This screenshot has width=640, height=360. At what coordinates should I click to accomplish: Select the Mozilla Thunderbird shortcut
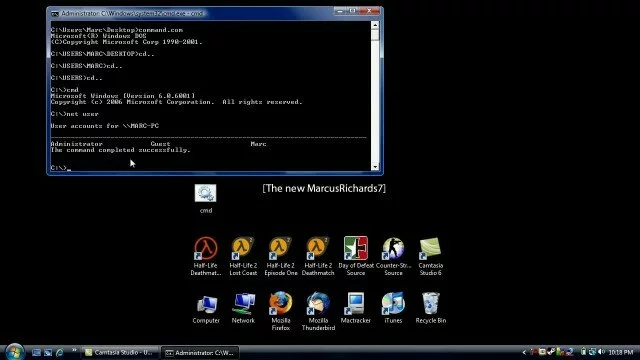(x=318, y=311)
